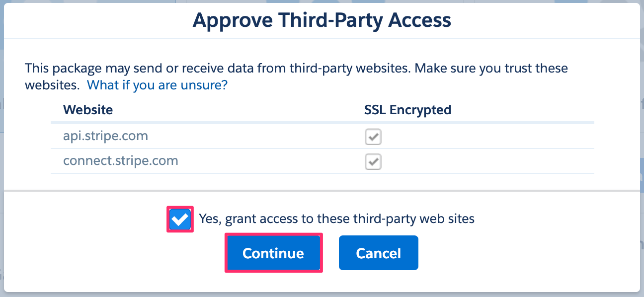Click the empty table area below connect.stripe.com

click(322, 181)
